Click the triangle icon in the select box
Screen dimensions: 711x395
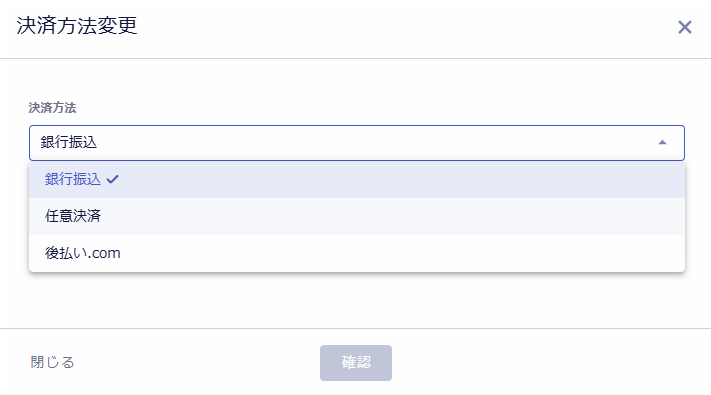(x=662, y=142)
